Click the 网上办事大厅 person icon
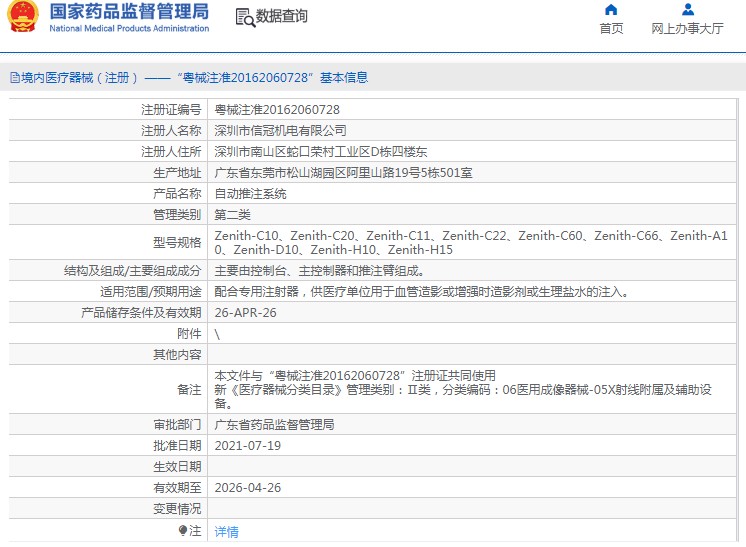The height and width of the screenshot is (547, 746). 687,10
